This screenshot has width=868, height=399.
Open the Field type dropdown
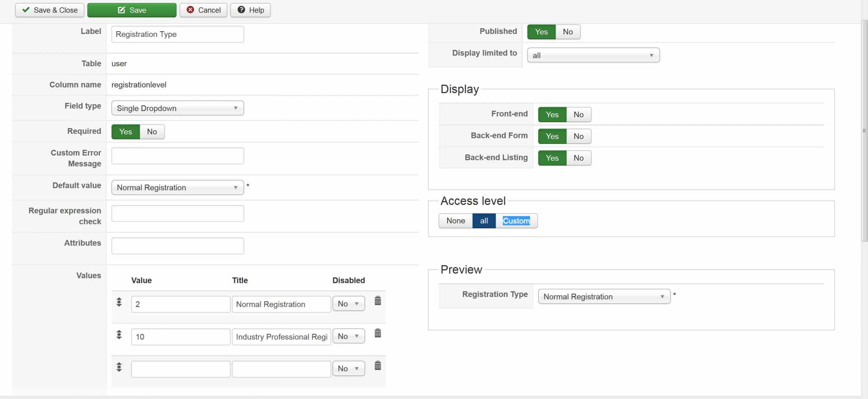pyautogui.click(x=178, y=108)
